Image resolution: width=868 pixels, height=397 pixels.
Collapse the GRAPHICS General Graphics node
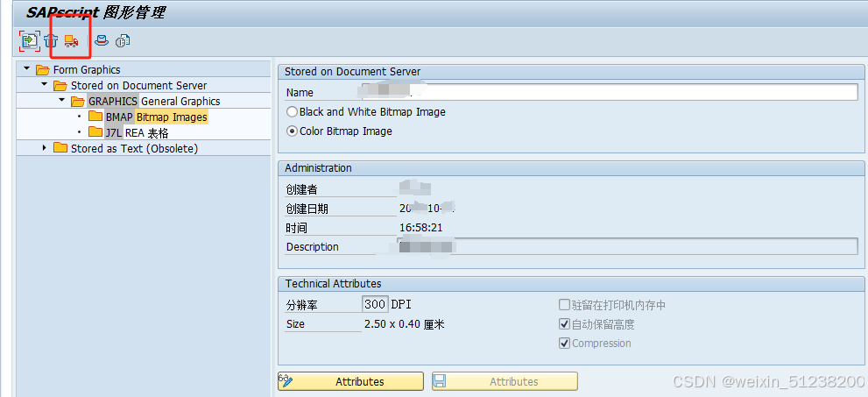click(62, 100)
